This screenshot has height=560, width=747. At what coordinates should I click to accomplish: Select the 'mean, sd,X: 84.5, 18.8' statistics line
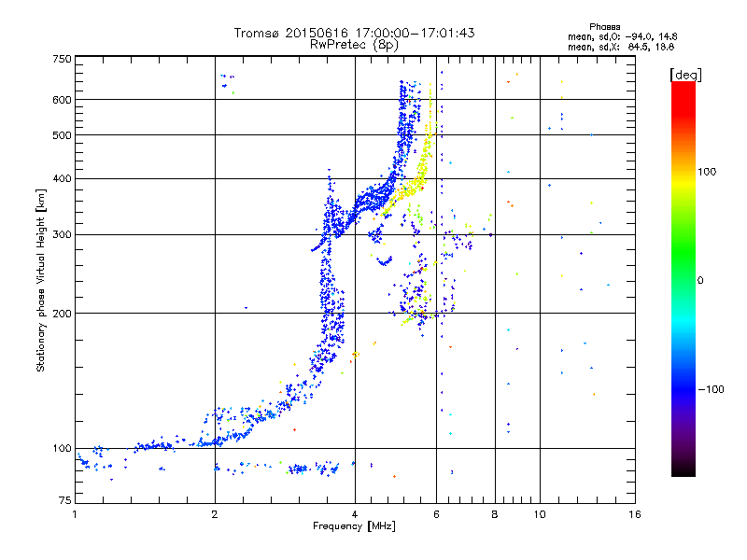(621, 47)
